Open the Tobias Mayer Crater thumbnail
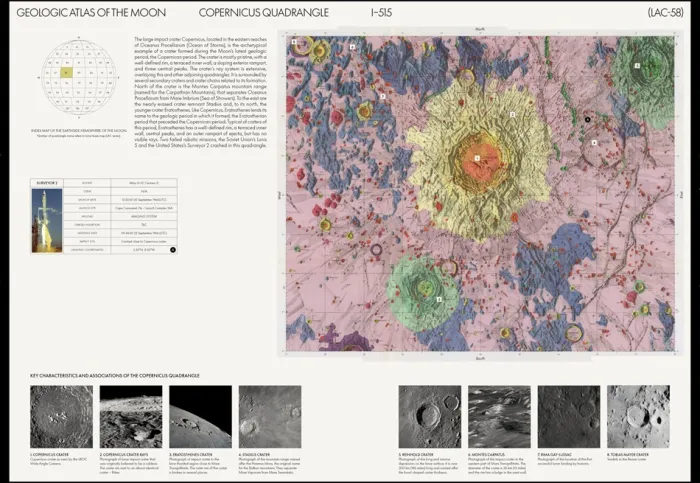The height and width of the screenshot is (483, 700). [x=638, y=416]
